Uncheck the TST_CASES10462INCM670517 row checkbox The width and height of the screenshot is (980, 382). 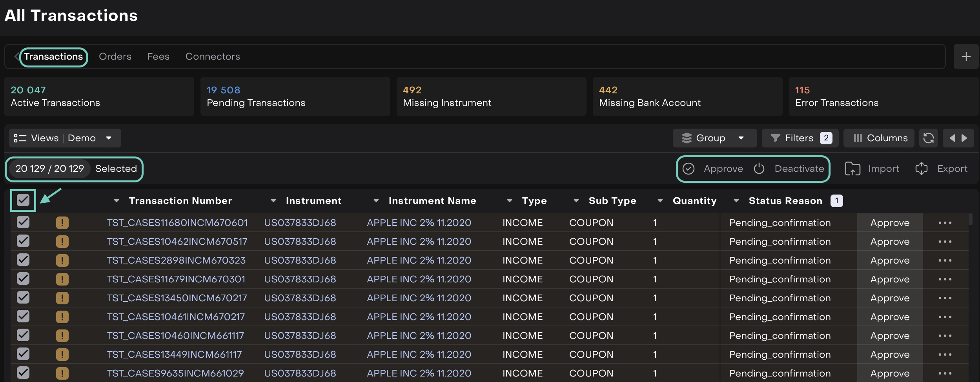[x=23, y=241]
